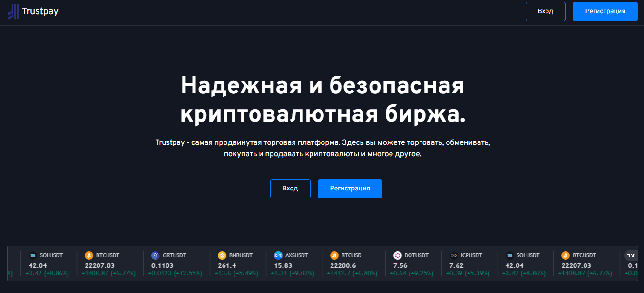
Task: Click the second Solana icon in the ticker strip
Action: click(x=509, y=255)
